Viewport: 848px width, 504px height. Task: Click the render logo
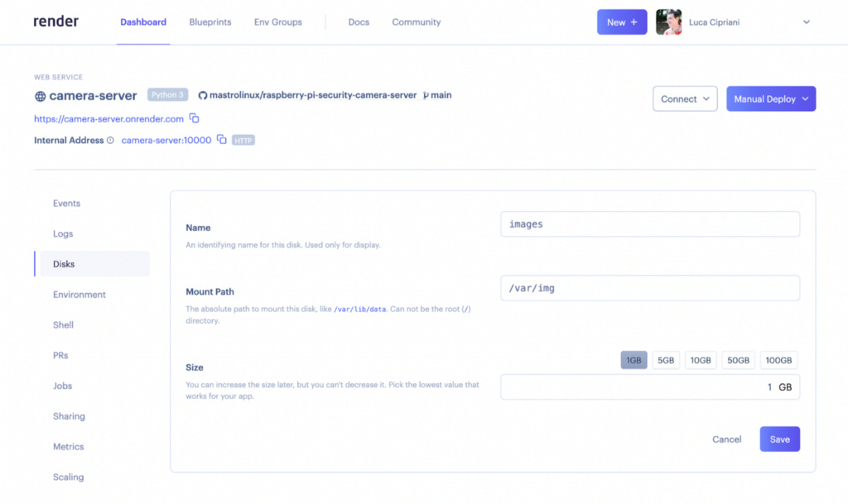pyautogui.click(x=55, y=22)
